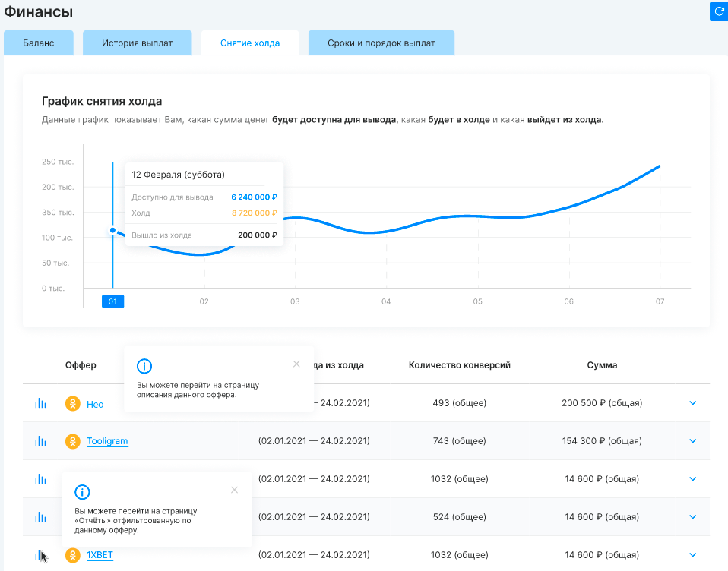The image size is (728, 571).
Task: Switch to the Баланс tab
Action: click(x=39, y=43)
